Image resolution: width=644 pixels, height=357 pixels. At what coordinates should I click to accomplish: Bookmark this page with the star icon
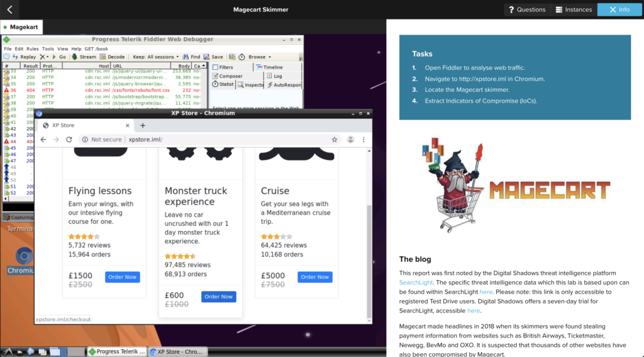[335, 139]
